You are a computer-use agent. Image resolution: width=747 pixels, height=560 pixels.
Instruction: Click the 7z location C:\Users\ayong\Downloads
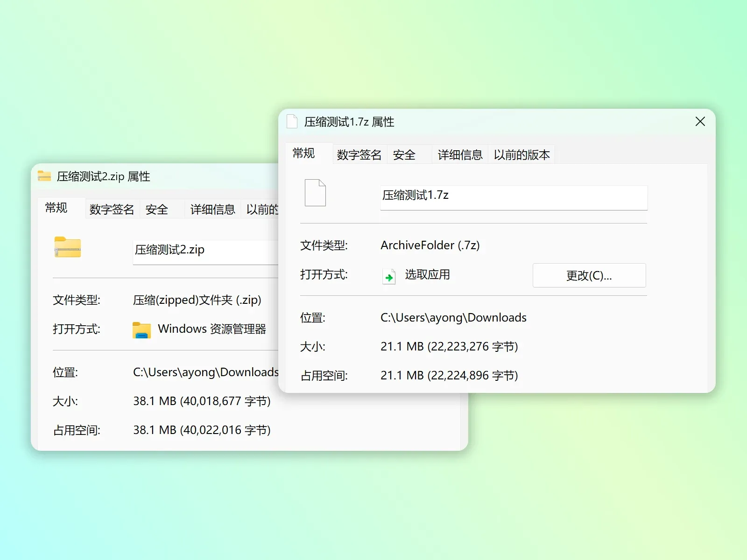pyautogui.click(x=453, y=317)
